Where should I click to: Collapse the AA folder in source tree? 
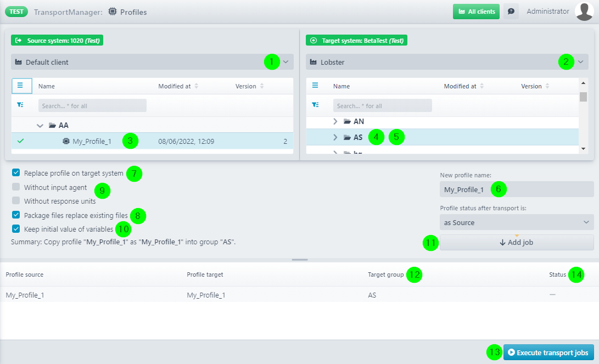point(40,125)
